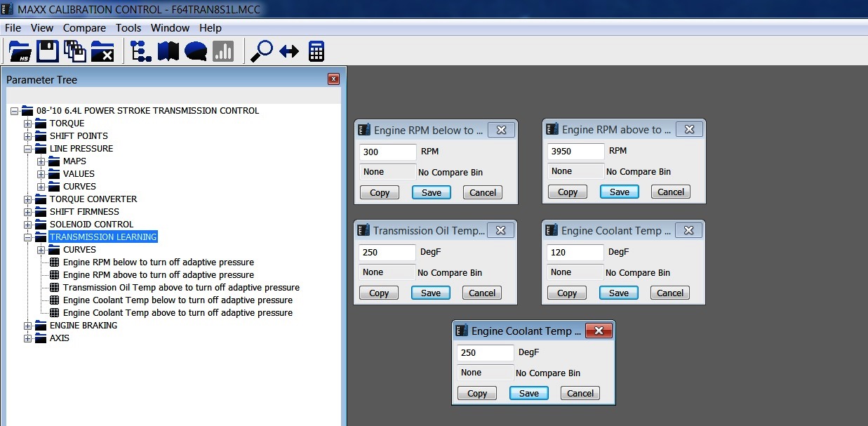Expand the CURVES node under LINE PRESSURE

coord(41,187)
